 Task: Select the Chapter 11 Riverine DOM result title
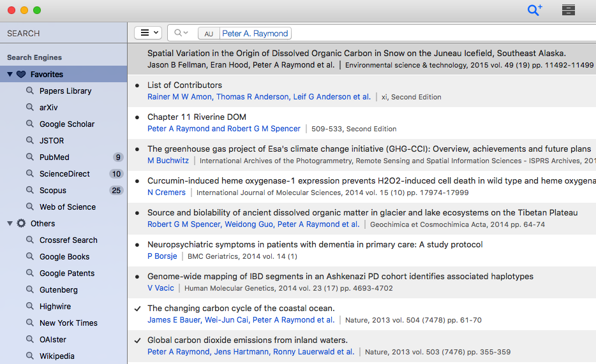tap(197, 117)
